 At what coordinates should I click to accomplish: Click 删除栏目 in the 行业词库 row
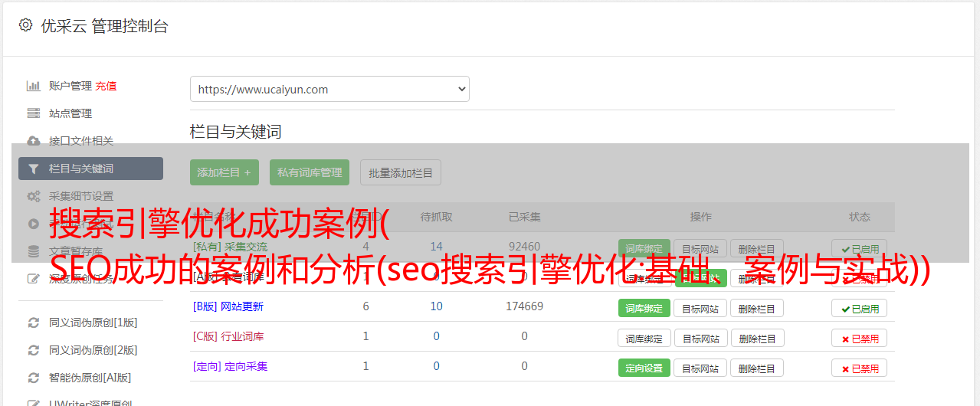(x=756, y=338)
